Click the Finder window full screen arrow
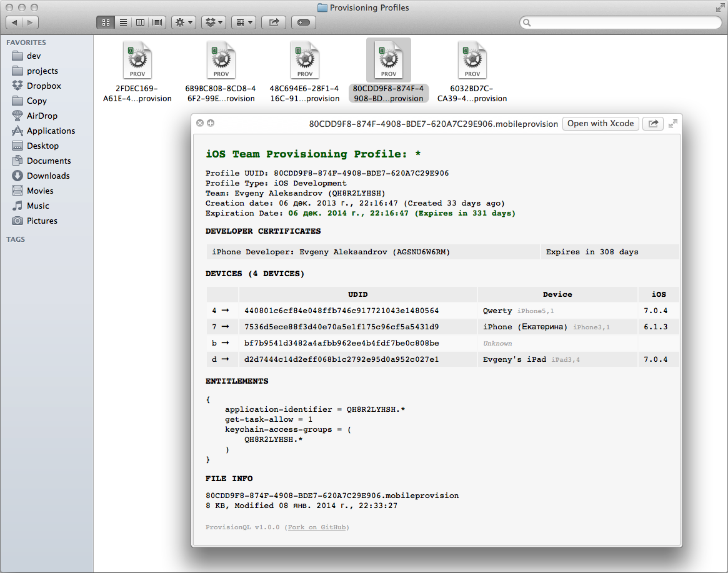 tap(720, 7)
